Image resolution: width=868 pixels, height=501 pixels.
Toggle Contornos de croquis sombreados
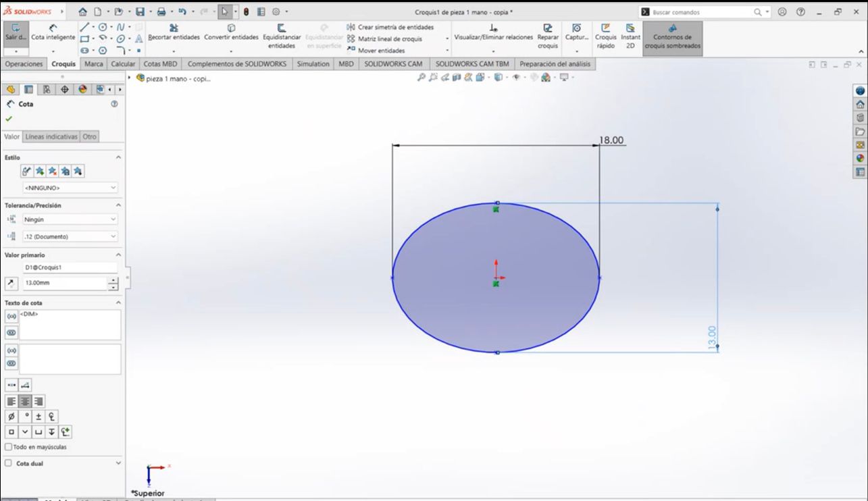(672, 38)
